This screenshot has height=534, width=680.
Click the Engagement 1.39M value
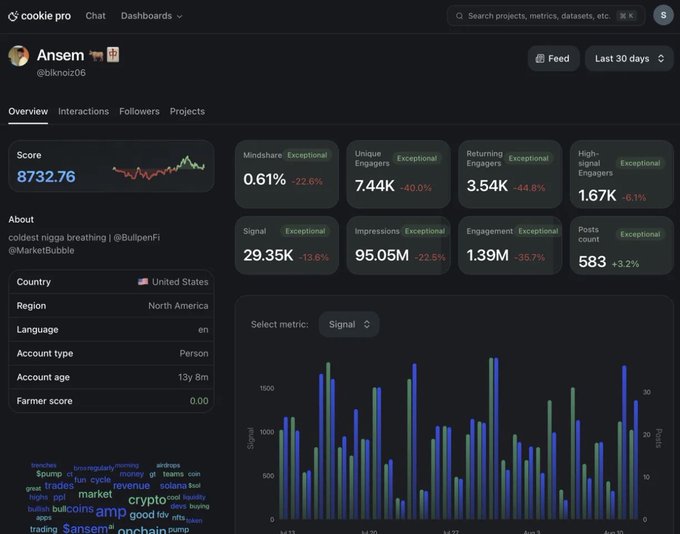tap(487, 255)
